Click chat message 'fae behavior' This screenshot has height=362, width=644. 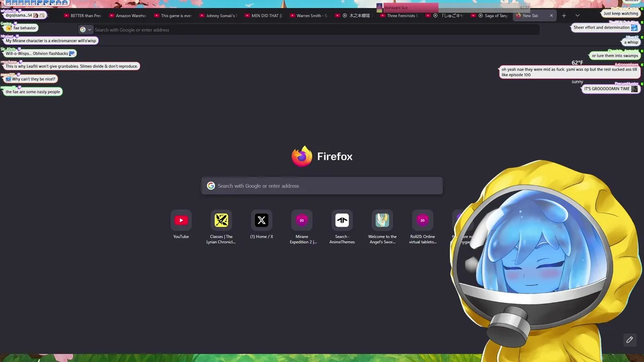[21, 28]
